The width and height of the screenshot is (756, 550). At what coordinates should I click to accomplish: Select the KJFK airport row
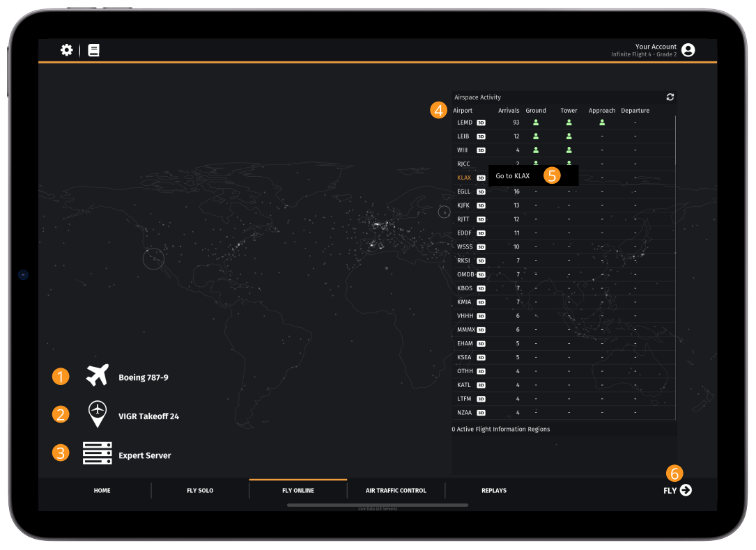click(463, 205)
